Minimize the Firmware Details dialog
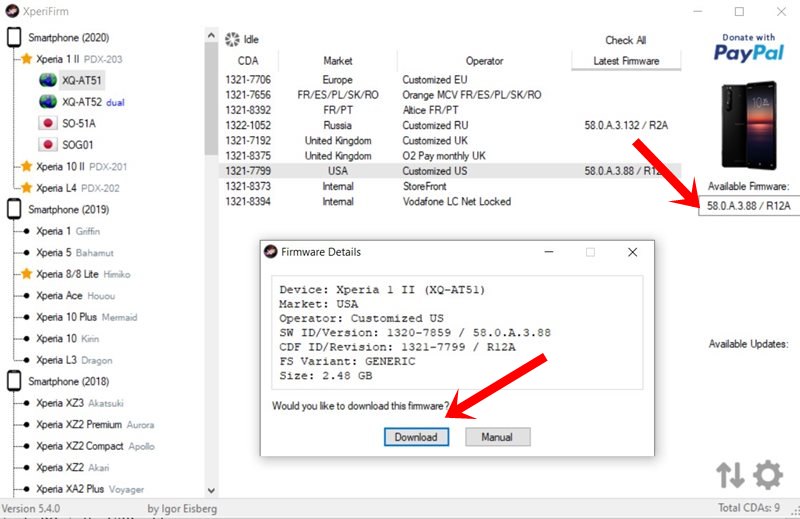Viewport: 800px width, 519px height. [x=549, y=252]
